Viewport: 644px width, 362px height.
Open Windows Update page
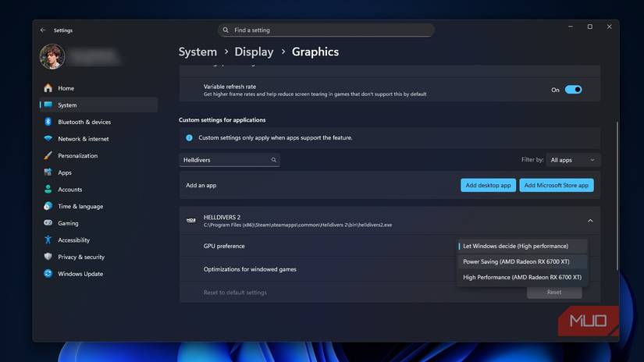98,274
